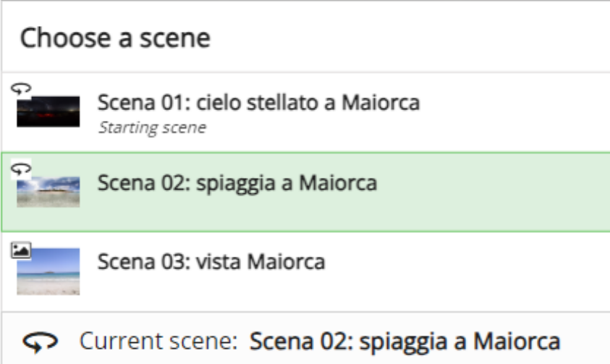Select Scena 02: spiaggia a Maiorca
610x364 pixels.
click(x=237, y=183)
